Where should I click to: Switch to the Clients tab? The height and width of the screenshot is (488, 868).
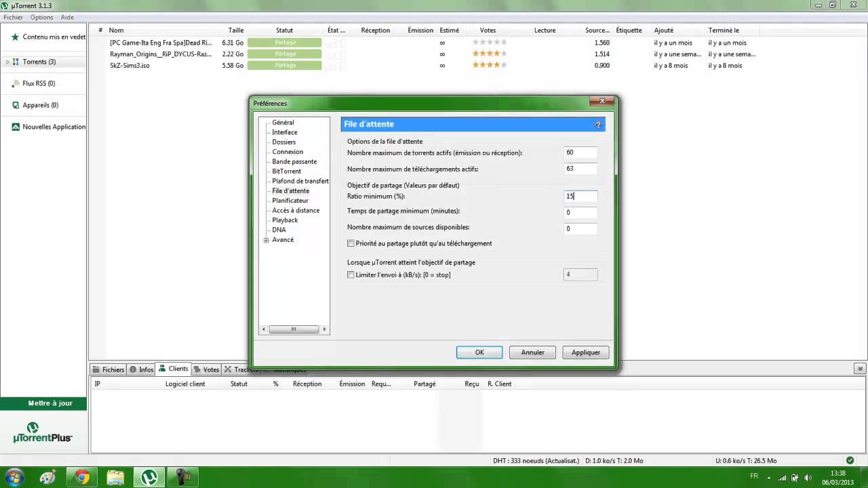coord(174,369)
